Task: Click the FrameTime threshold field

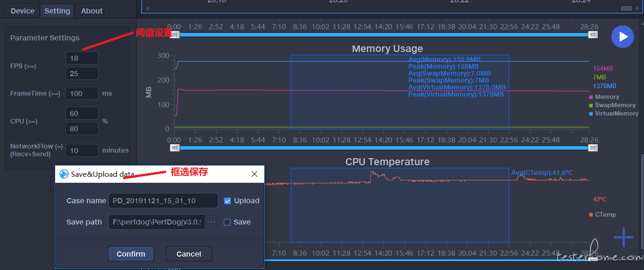Action: tap(82, 93)
